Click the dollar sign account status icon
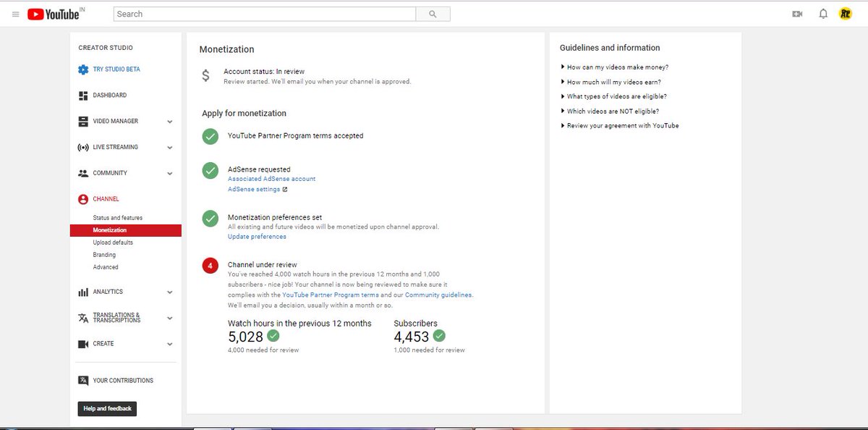 pos(206,75)
